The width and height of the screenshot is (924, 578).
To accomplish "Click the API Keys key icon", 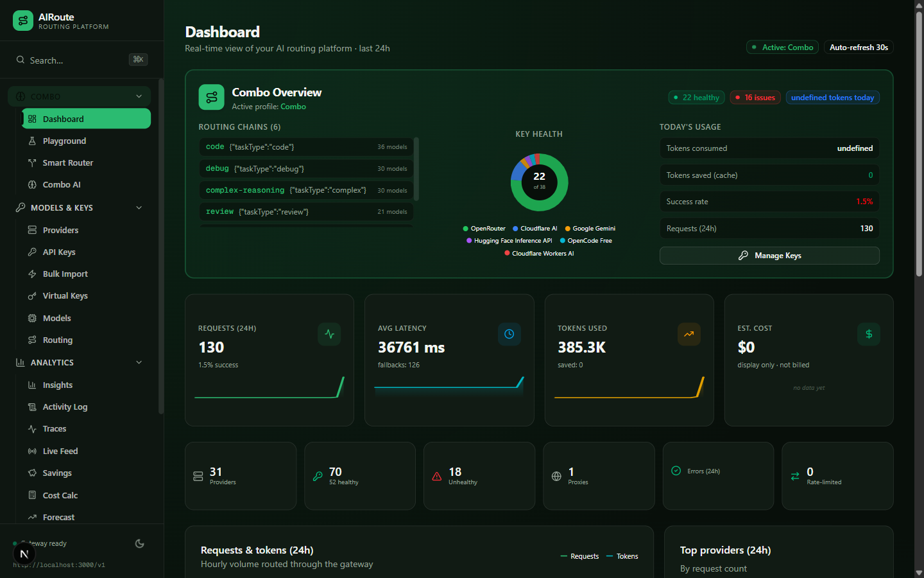I will pyautogui.click(x=32, y=252).
